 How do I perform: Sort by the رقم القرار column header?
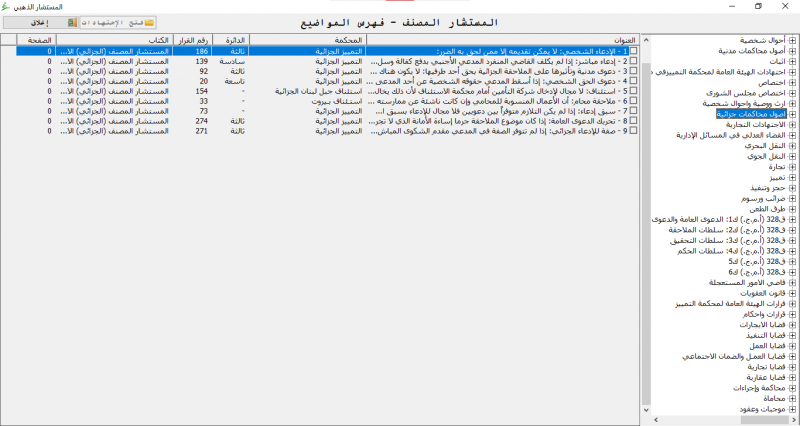click(192, 40)
